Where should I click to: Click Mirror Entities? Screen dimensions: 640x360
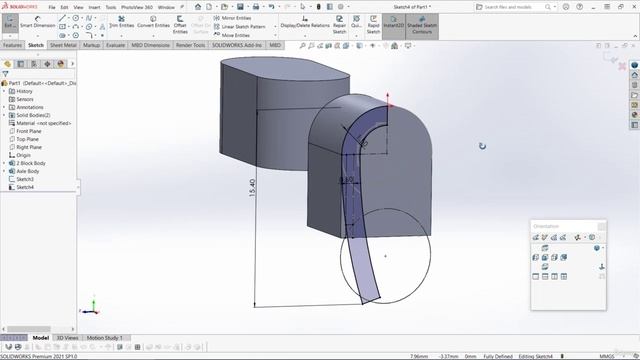point(232,18)
